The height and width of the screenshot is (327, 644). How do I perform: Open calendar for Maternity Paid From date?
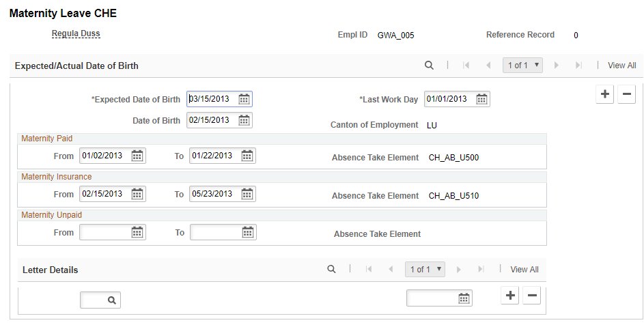[x=137, y=156]
